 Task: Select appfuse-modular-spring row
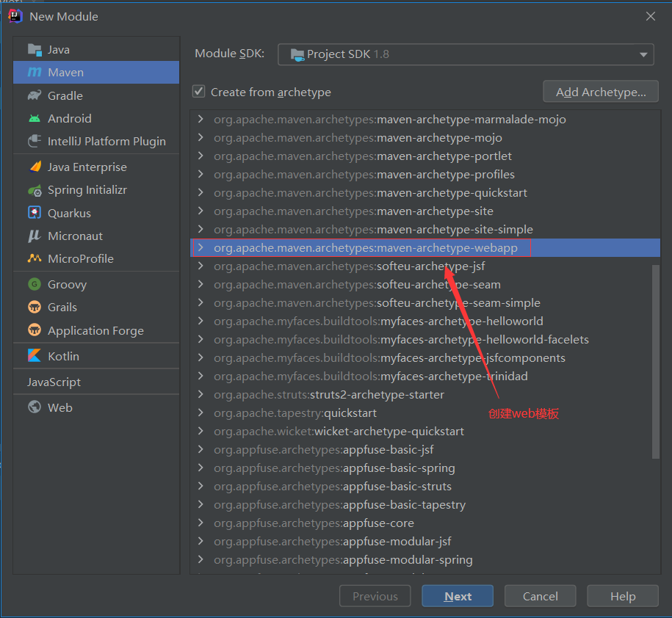(424, 560)
